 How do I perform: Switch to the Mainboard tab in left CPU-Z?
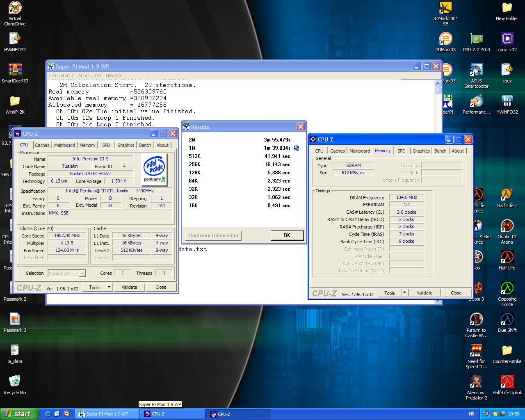pos(64,145)
